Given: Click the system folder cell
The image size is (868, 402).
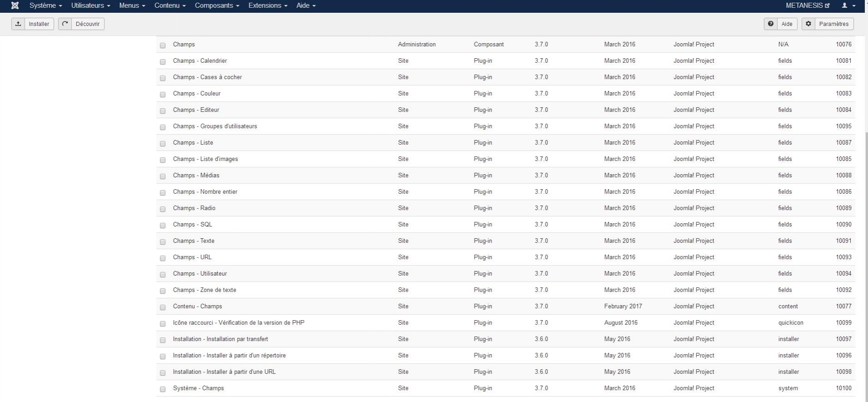Looking at the screenshot, I should (x=788, y=388).
